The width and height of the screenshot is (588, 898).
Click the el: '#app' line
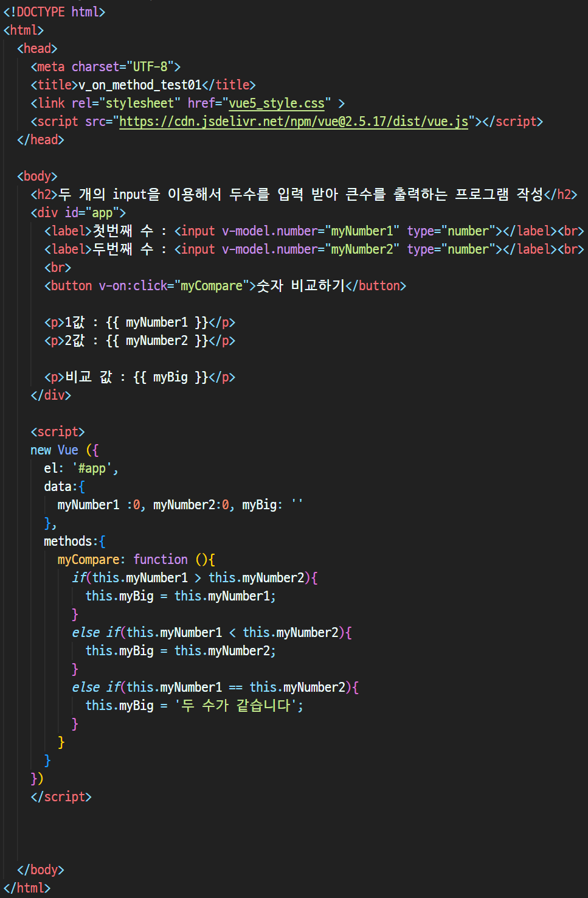[x=81, y=468]
